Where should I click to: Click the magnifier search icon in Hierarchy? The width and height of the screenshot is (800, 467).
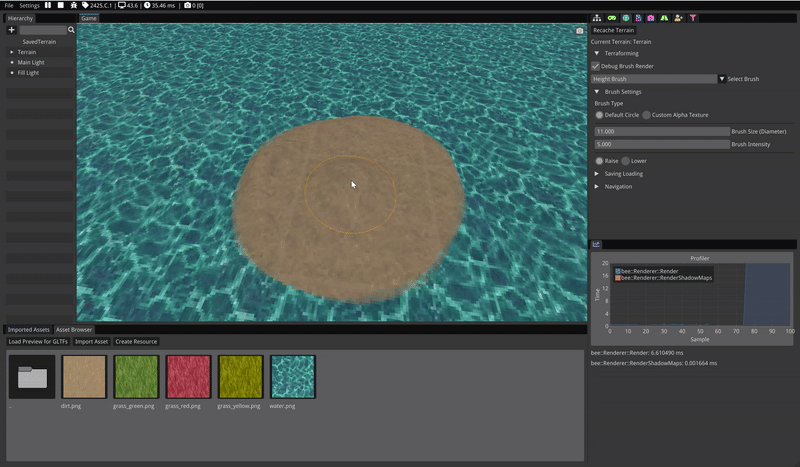coord(71,30)
